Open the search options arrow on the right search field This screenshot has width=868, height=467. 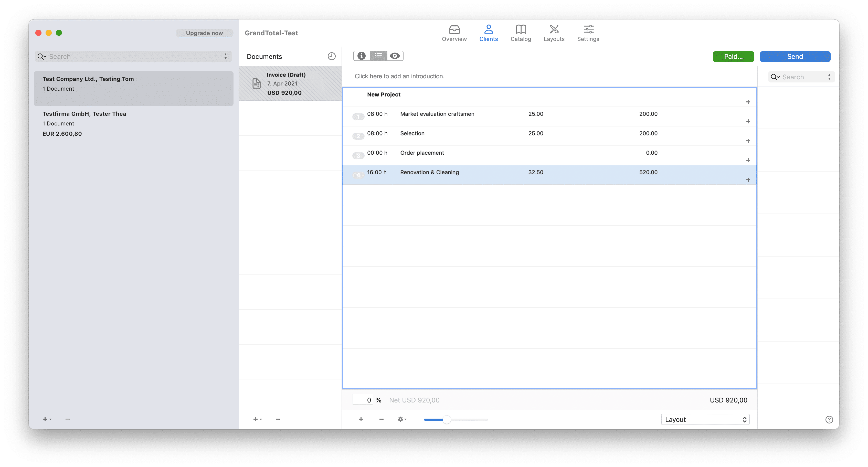830,77
